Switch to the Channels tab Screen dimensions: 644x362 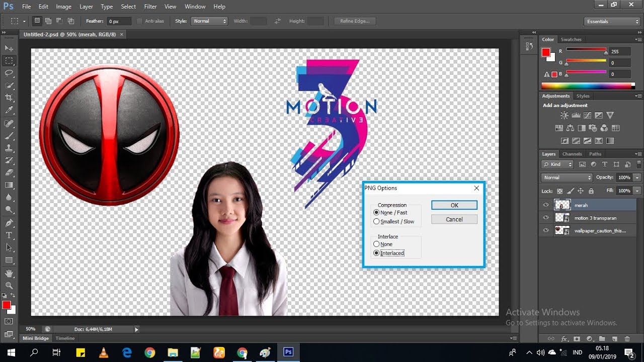click(x=572, y=154)
